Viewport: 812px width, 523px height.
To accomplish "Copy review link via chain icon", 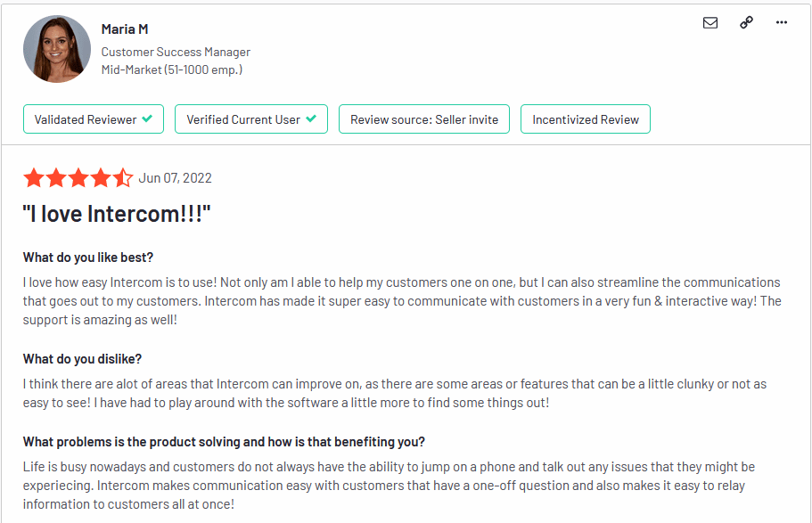I will [x=746, y=23].
